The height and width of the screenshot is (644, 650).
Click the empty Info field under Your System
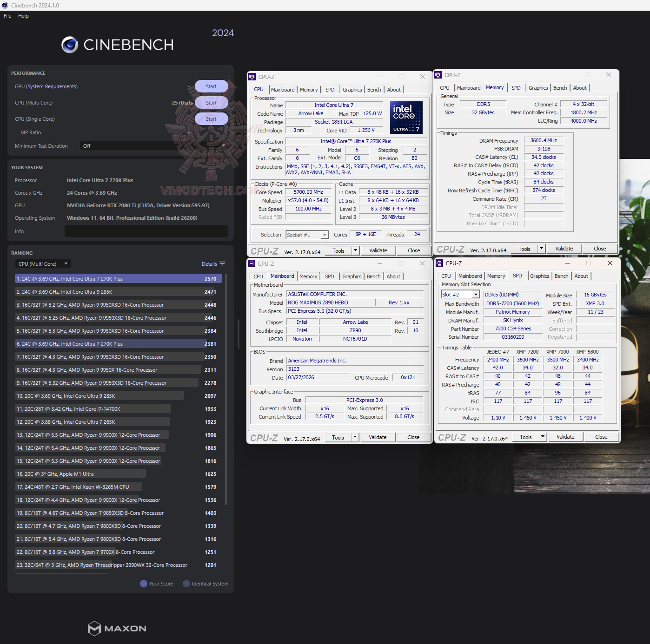click(x=146, y=231)
